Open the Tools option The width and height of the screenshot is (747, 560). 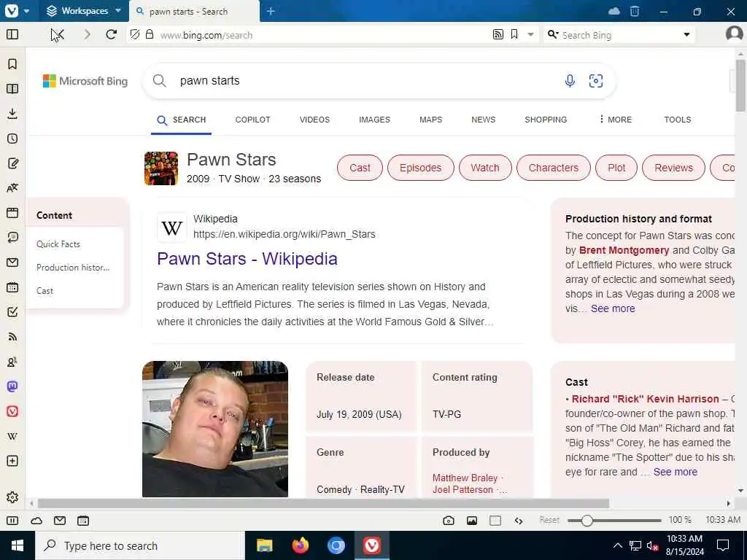(678, 120)
